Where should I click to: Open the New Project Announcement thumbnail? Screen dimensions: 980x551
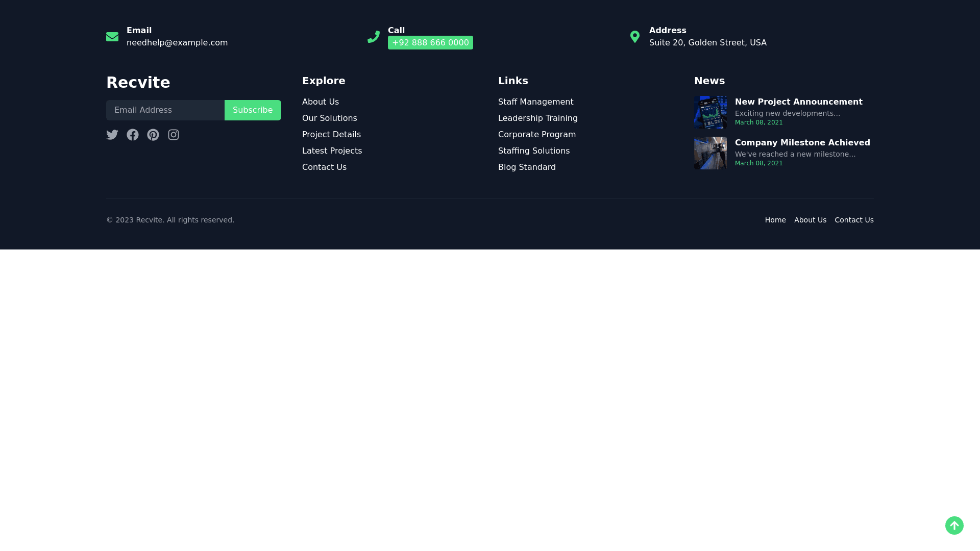(x=710, y=112)
